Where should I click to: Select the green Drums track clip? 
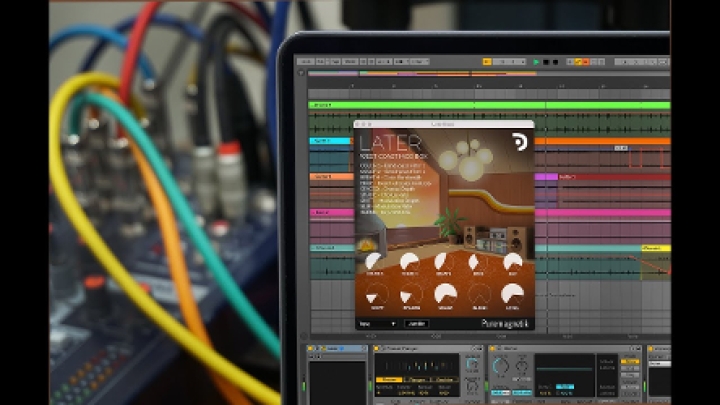(x=489, y=106)
